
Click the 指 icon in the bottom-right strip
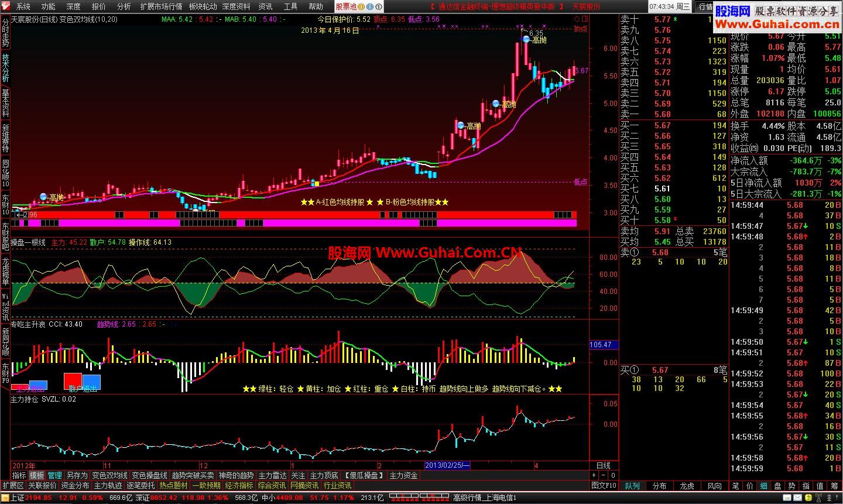(806, 486)
